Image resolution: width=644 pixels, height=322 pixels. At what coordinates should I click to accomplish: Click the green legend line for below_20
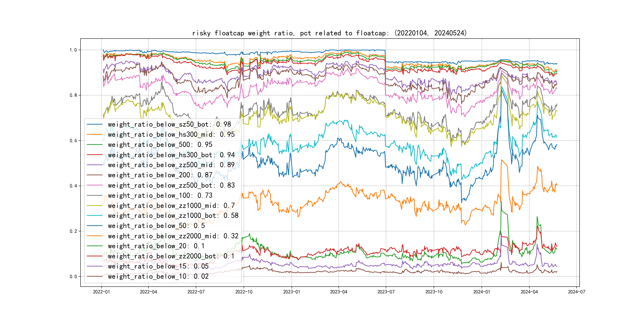click(x=95, y=246)
